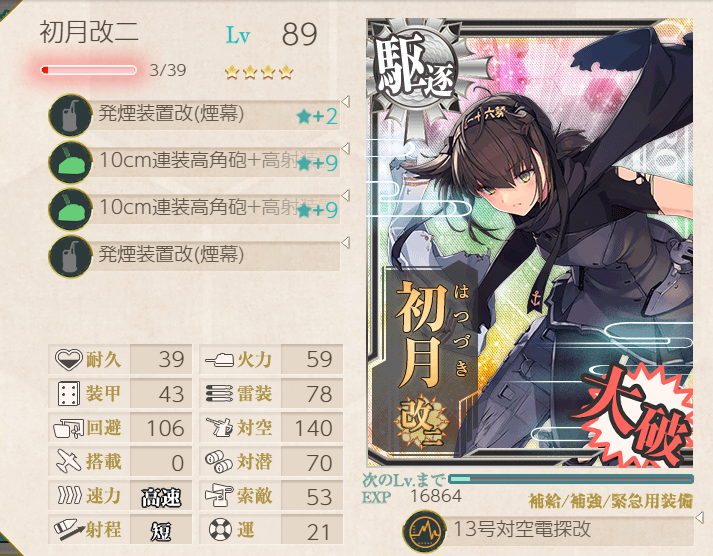Click the smoke generator icon in first slot

pyautogui.click(x=70, y=115)
